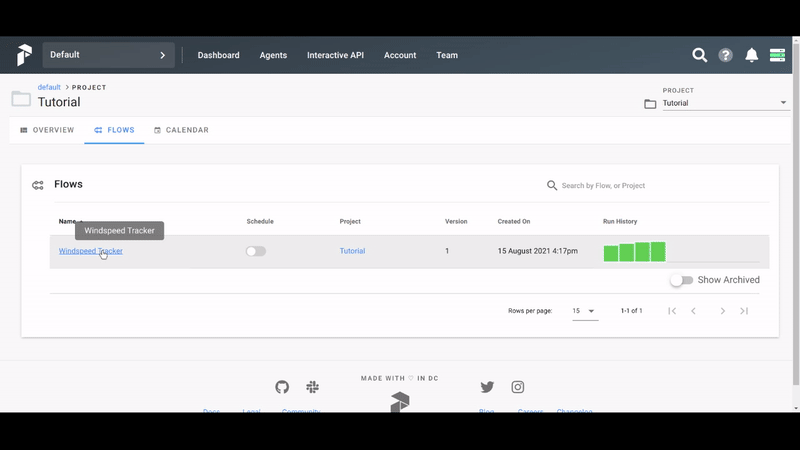Click the flow search magnifier icon
This screenshot has width=800, height=450.
(x=552, y=185)
